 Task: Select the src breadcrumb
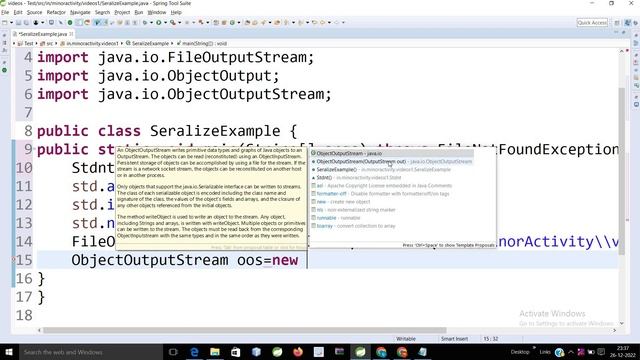tap(47, 43)
